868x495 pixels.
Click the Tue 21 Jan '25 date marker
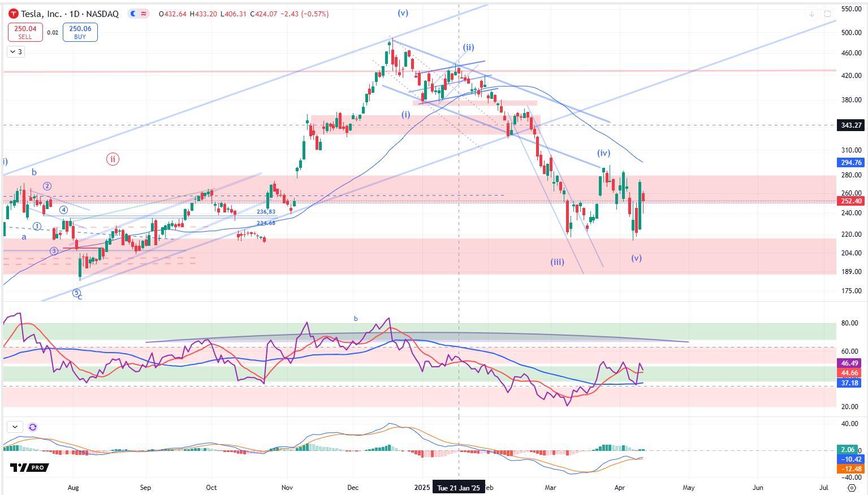459,488
